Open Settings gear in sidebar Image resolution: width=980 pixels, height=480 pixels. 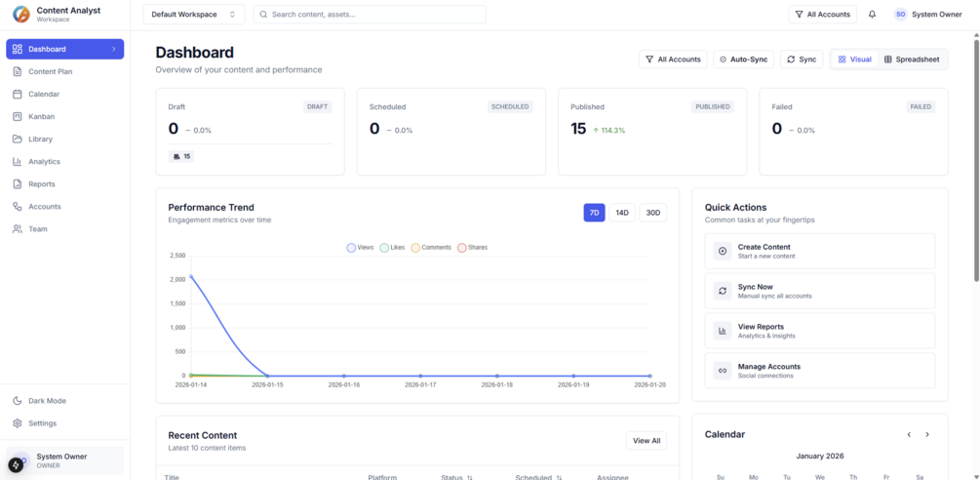click(18, 423)
